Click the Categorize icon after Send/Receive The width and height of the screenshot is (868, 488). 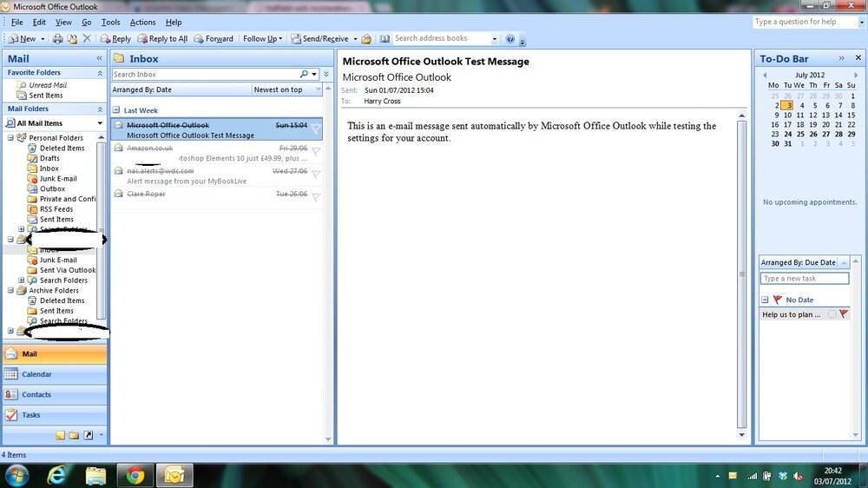coord(366,39)
